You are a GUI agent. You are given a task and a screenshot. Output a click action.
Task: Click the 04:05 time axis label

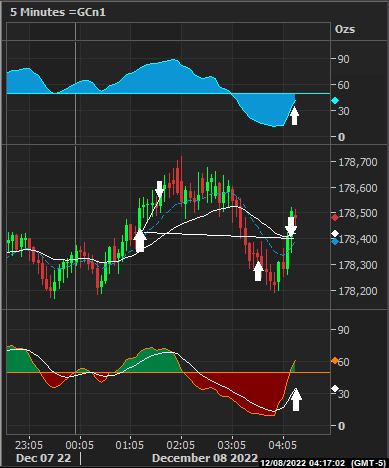tap(283, 445)
